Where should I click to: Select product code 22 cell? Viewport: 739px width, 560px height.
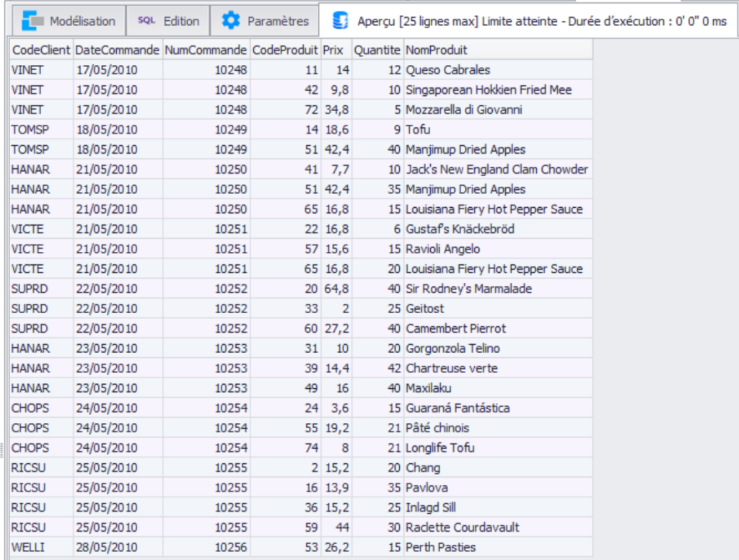coord(285,229)
